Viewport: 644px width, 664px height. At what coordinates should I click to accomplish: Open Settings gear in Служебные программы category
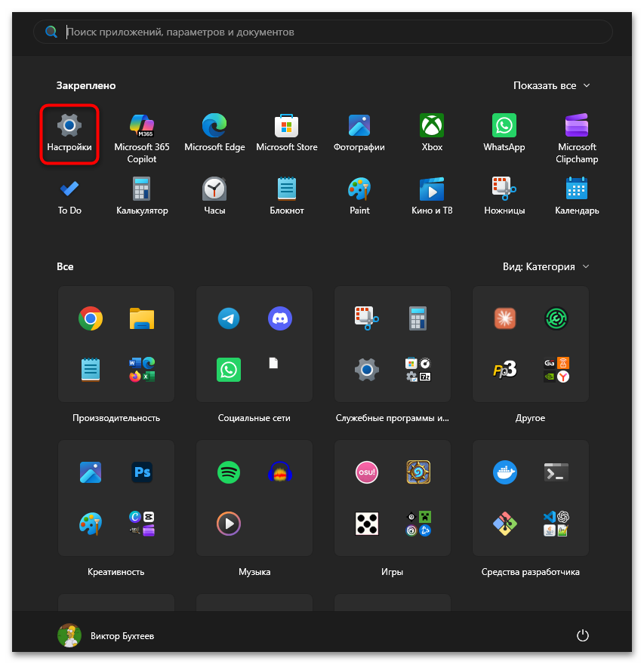click(367, 370)
